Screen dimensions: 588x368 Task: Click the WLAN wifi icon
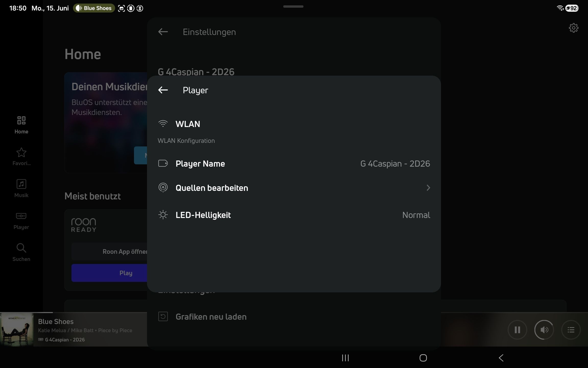point(163,124)
